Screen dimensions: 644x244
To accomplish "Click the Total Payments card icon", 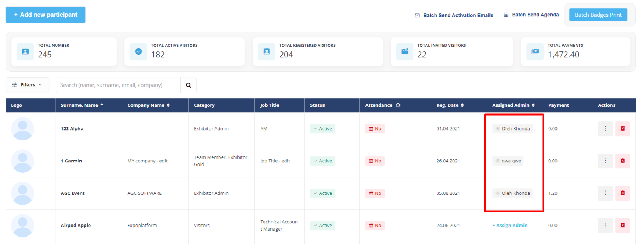I will 535,52.
